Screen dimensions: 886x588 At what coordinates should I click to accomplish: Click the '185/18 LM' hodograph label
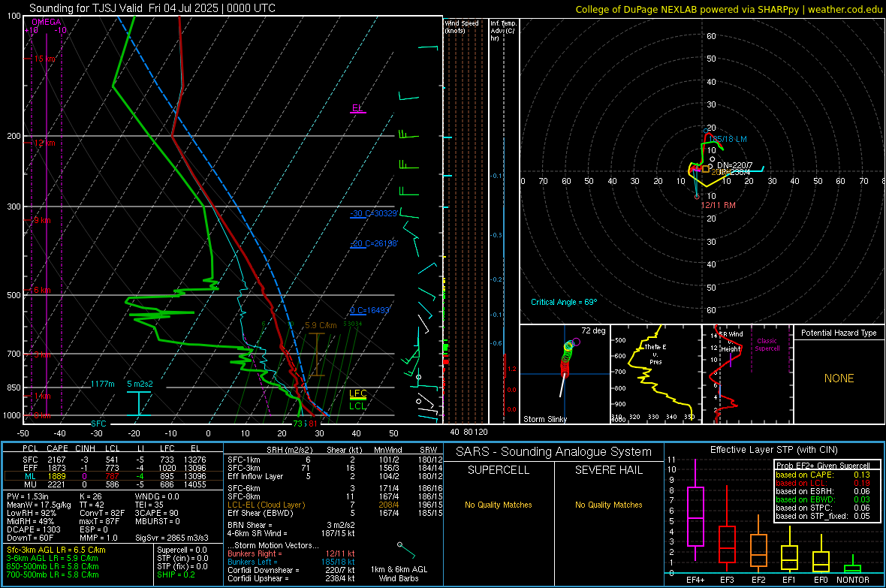click(x=728, y=139)
